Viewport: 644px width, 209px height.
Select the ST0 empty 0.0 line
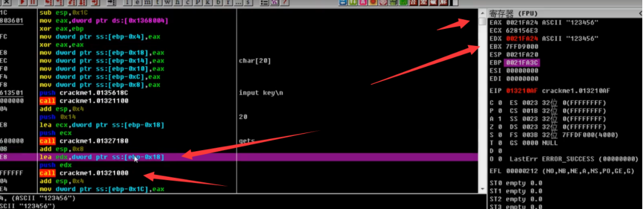click(515, 183)
